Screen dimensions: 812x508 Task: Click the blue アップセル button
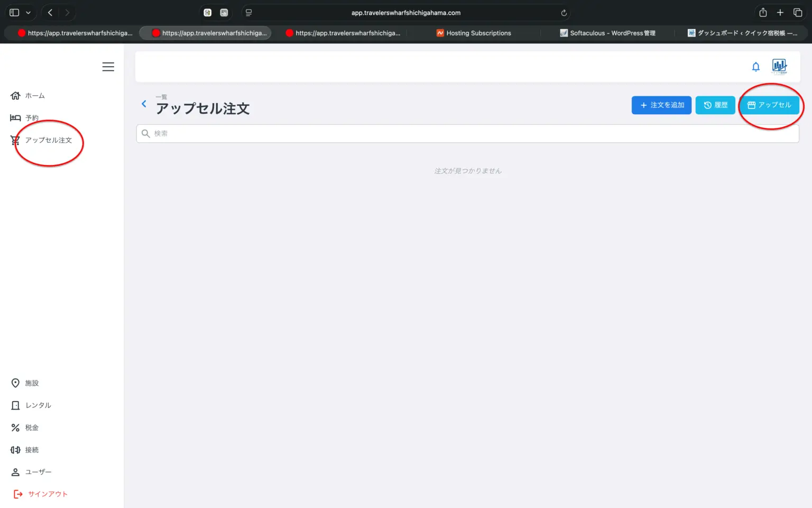tap(769, 105)
